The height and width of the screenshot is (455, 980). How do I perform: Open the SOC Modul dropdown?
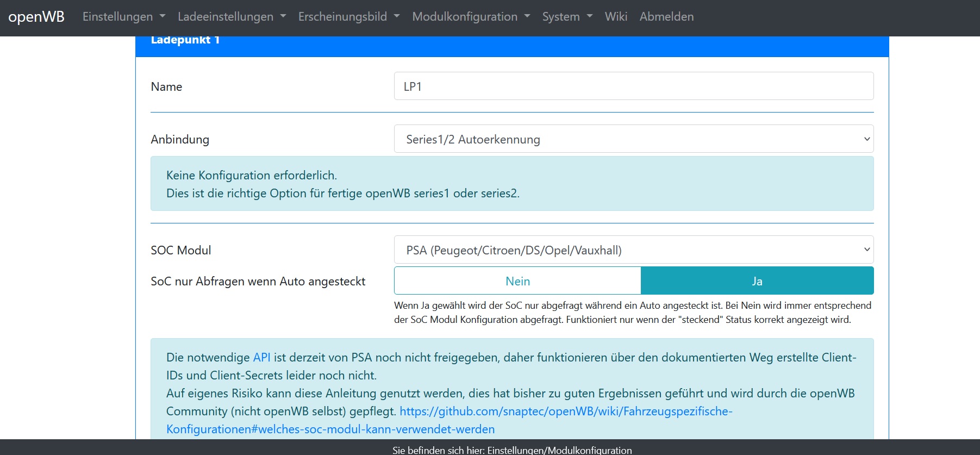633,250
